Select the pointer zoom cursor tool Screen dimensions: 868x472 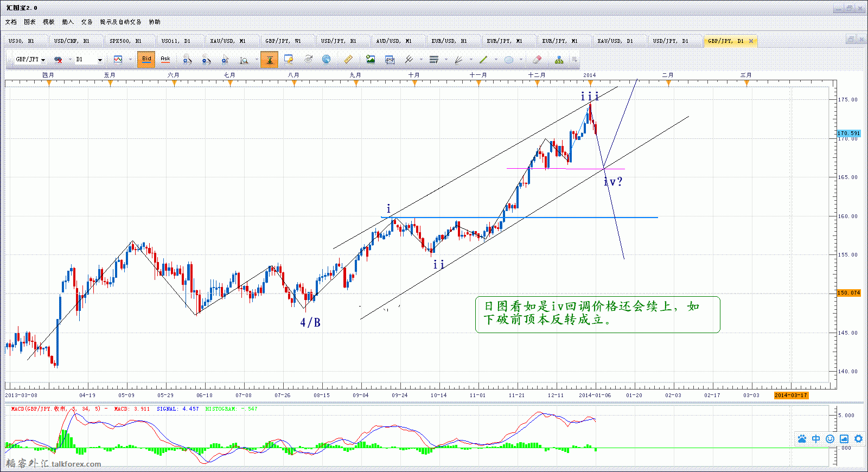click(x=225, y=60)
